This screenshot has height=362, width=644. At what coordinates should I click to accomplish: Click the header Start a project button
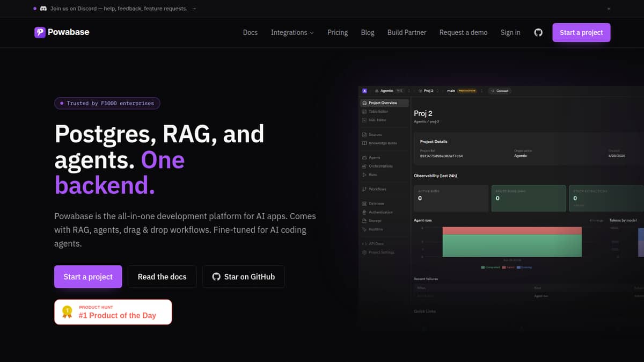point(581,32)
